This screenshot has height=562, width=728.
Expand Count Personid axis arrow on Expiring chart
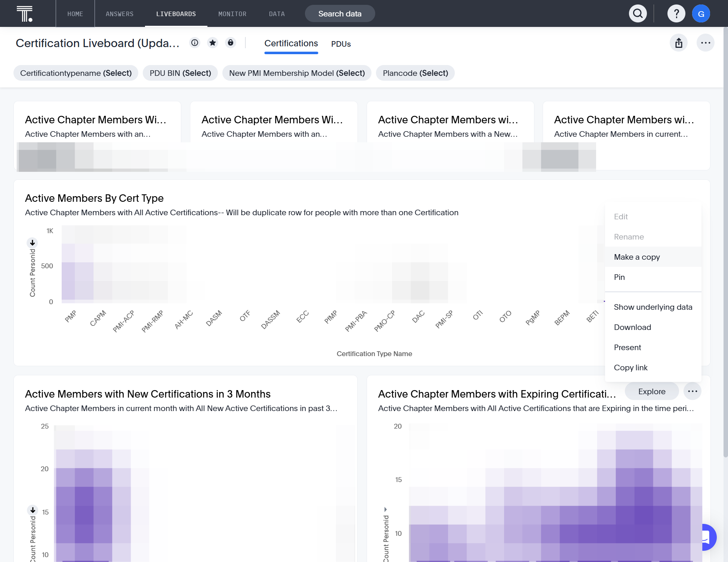[x=386, y=509]
